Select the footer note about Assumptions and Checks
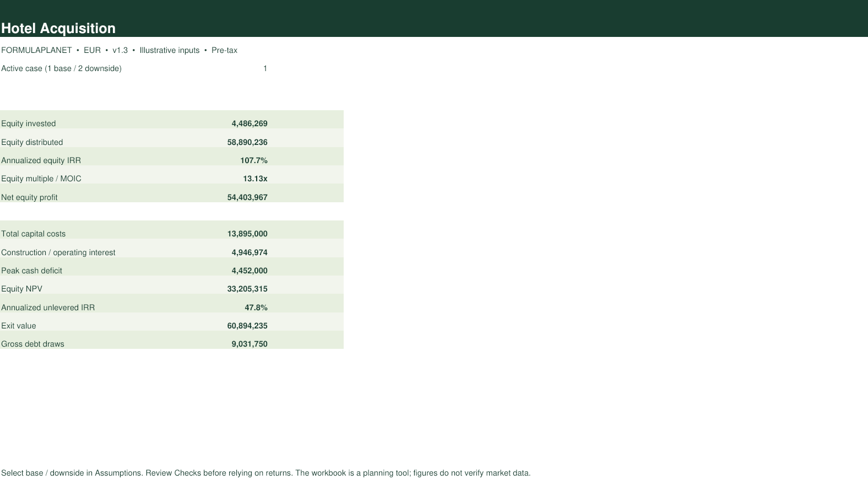 [265, 473]
